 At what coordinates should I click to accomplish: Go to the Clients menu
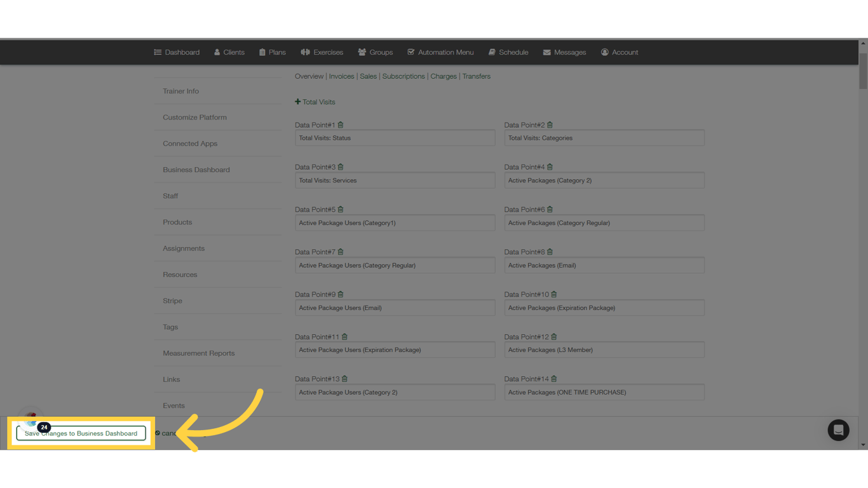(x=229, y=52)
